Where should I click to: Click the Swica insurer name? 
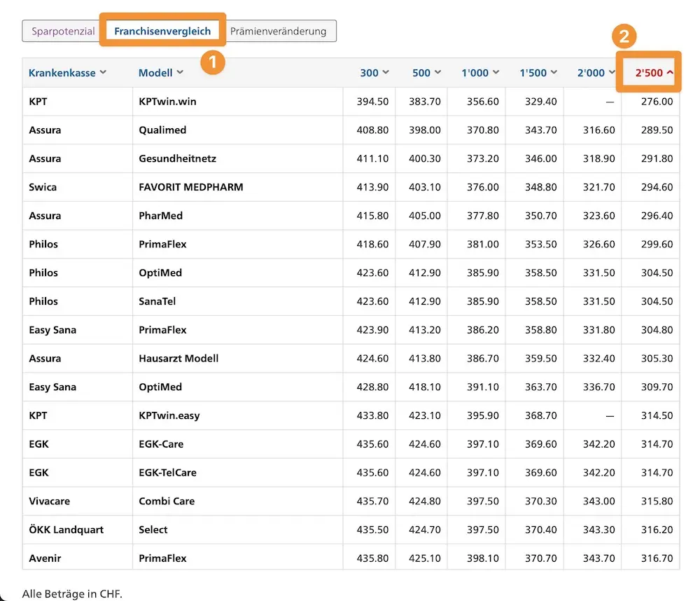[43, 187]
